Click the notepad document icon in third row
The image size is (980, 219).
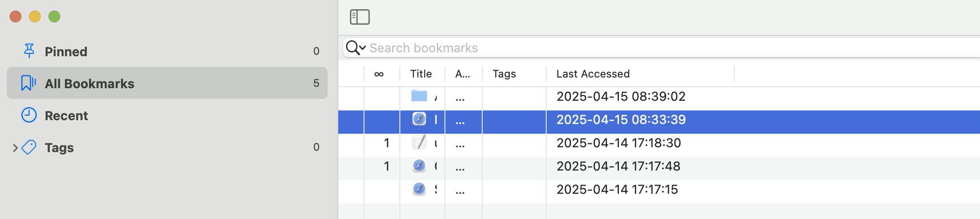[419, 142]
